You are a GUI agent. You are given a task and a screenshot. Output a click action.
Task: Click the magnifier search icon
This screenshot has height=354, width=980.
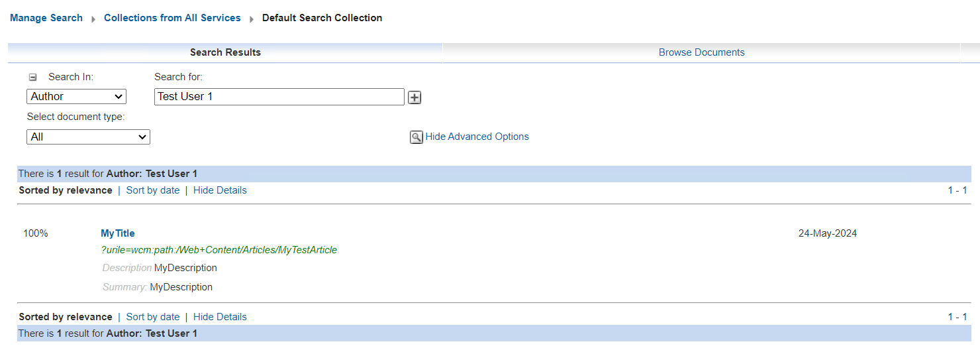416,137
